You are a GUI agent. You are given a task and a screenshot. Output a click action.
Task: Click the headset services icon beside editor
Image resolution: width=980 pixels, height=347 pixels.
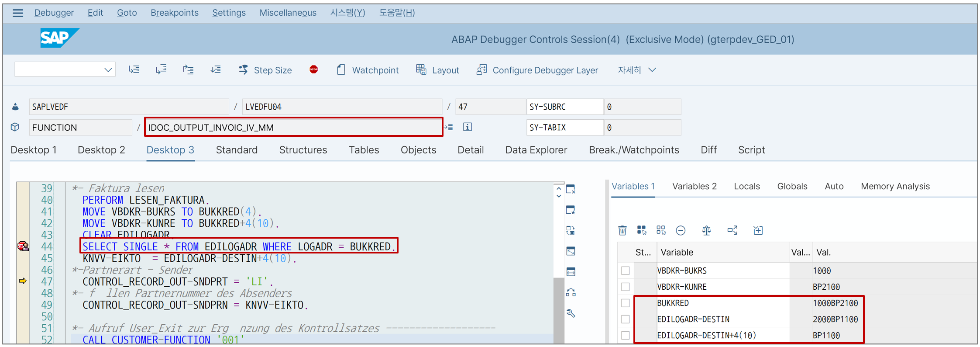[571, 292]
